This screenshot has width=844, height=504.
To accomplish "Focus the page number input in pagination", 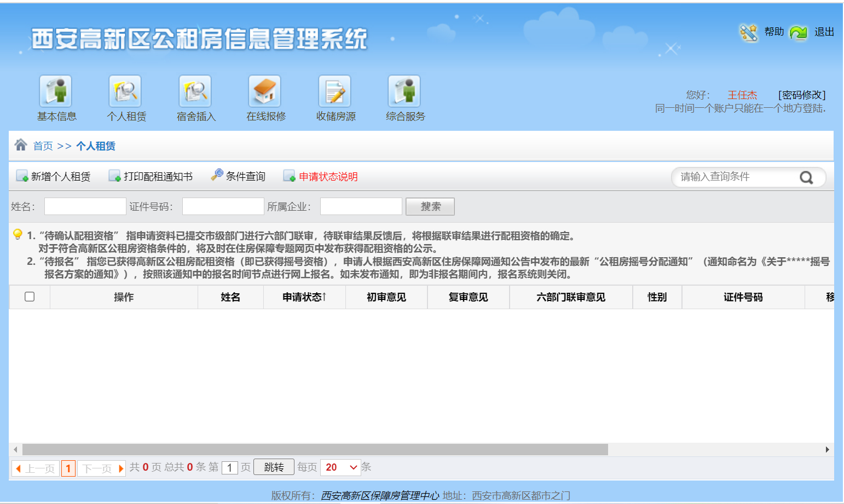I will [x=230, y=468].
